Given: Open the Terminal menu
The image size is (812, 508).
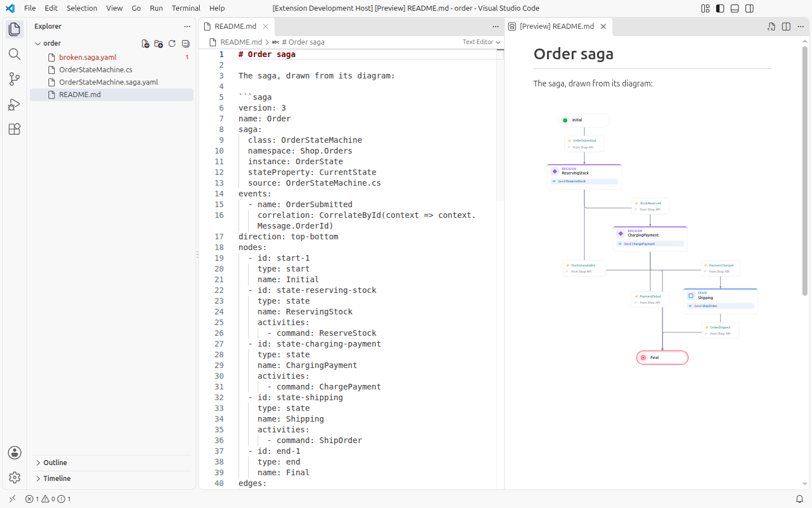Looking at the screenshot, I should pyautogui.click(x=186, y=8).
